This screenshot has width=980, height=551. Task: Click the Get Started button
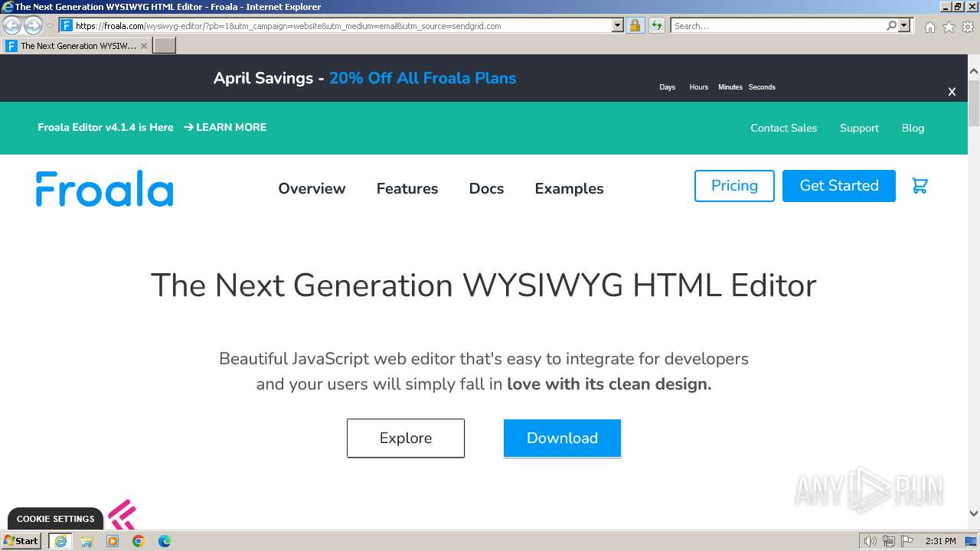point(839,186)
